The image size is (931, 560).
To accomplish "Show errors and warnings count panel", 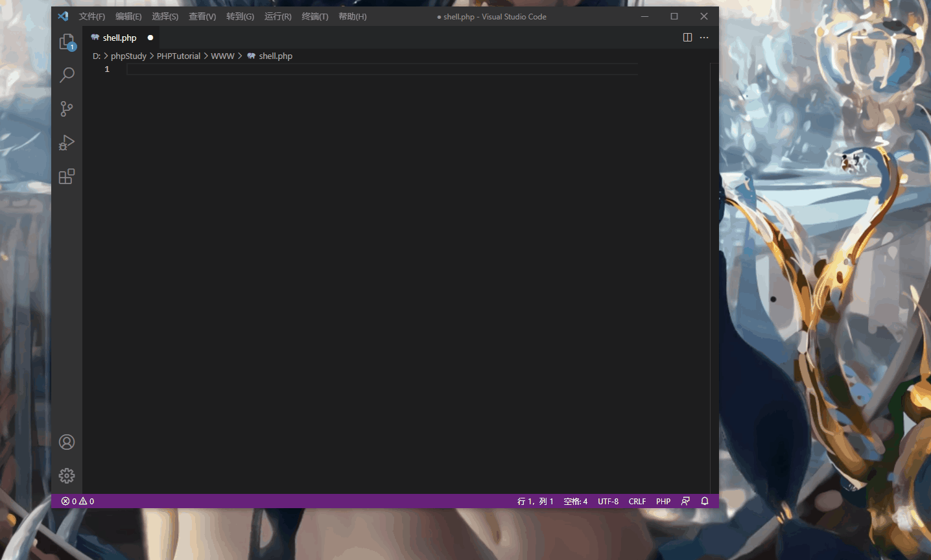I will click(78, 501).
